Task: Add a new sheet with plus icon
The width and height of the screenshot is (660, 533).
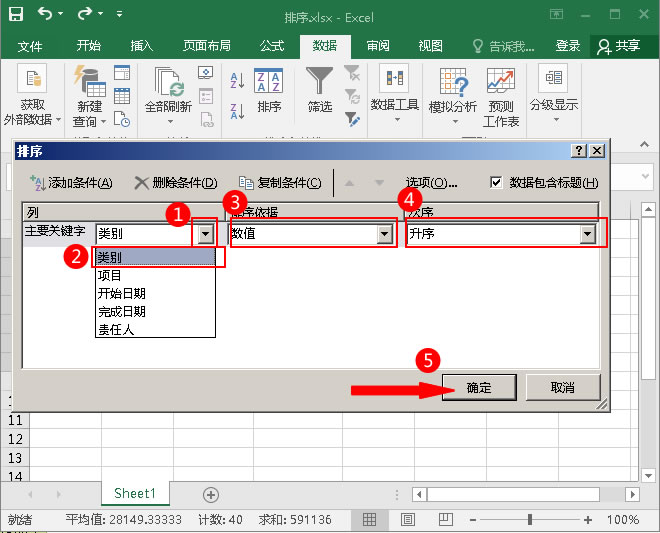Action: [211, 495]
